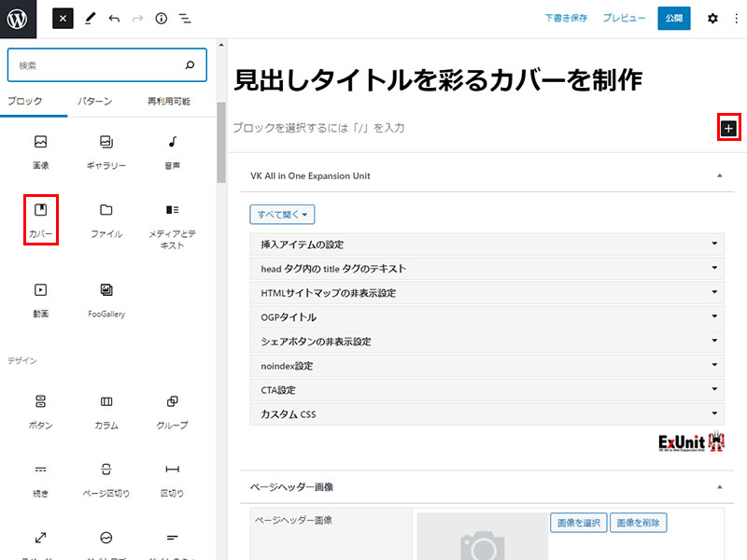Screen dimensions: 747x560
Task: Switch to the パターン tab
Action: point(94,101)
